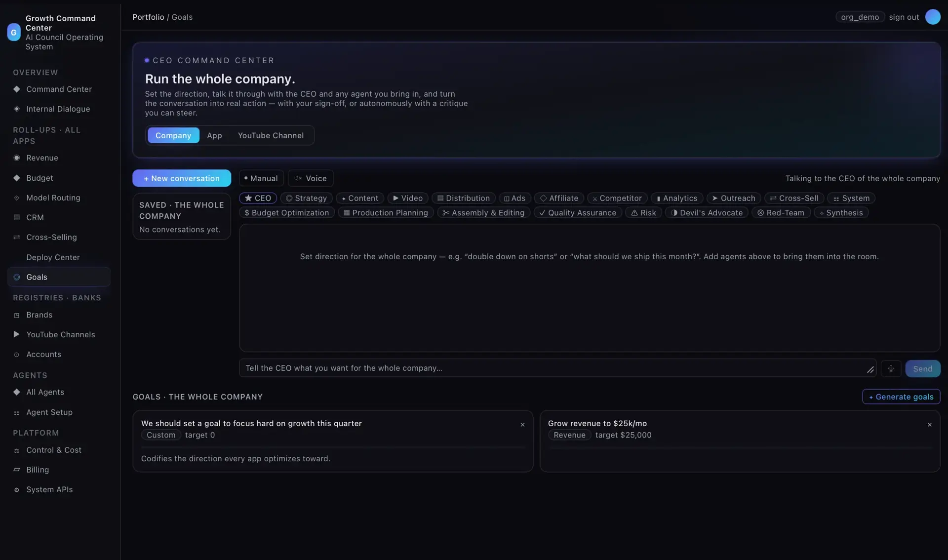Image resolution: width=948 pixels, height=560 pixels.
Task: Open CRM in the sidebar
Action: tap(59, 217)
